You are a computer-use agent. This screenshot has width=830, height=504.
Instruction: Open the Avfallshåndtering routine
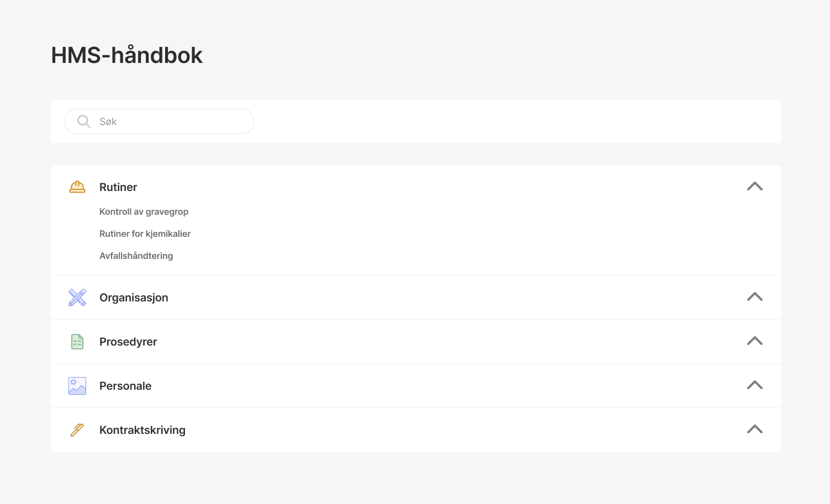pyautogui.click(x=136, y=256)
